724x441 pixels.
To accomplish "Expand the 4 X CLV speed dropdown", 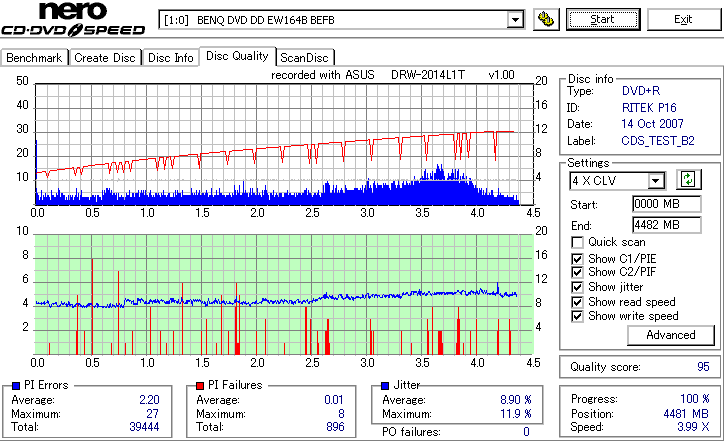I will point(656,181).
